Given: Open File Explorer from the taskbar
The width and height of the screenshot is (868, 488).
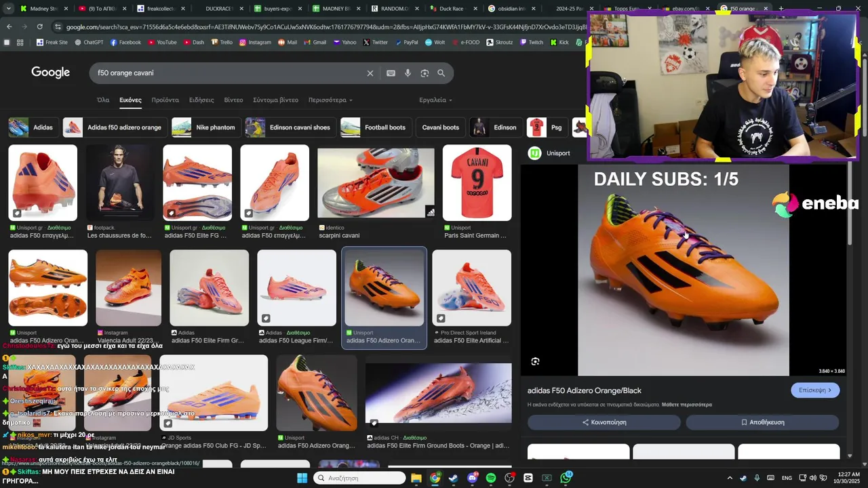Looking at the screenshot, I should (416, 478).
